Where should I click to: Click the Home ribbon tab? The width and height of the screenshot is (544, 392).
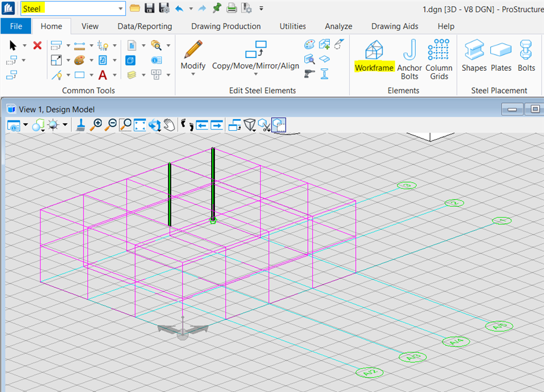click(x=51, y=27)
